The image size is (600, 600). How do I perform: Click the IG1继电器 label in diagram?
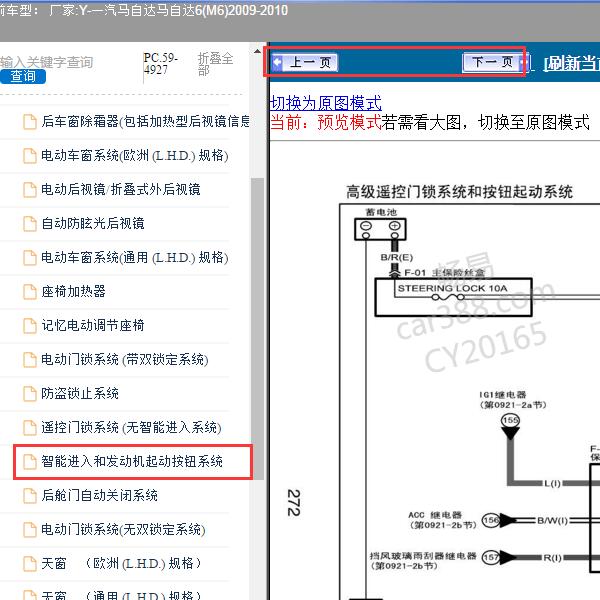click(502, 395)
